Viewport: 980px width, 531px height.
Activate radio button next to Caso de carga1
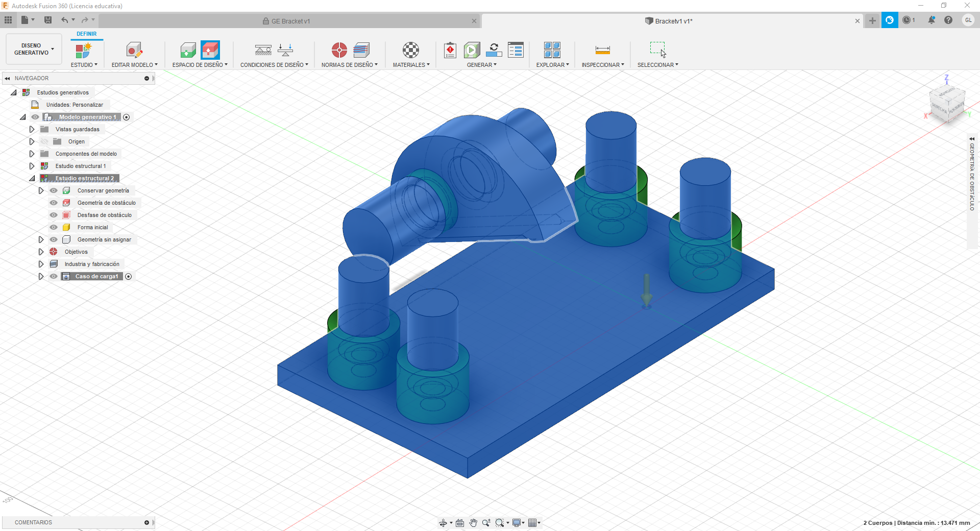click(129, 276)
